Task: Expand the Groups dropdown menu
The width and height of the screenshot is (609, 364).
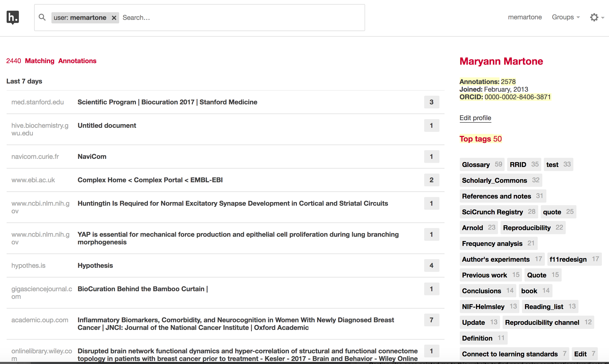Action: (566, 17)
